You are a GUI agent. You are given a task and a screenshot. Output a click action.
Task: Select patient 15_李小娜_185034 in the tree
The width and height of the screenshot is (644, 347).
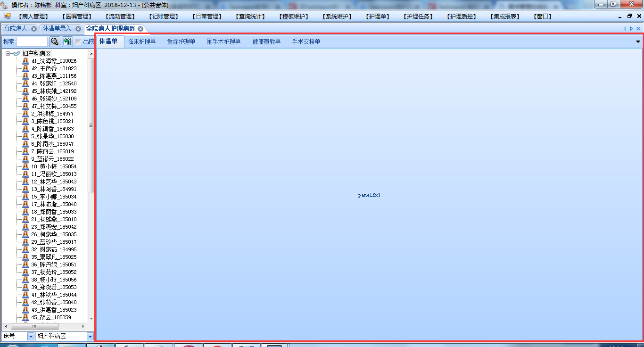click(54, 197)
